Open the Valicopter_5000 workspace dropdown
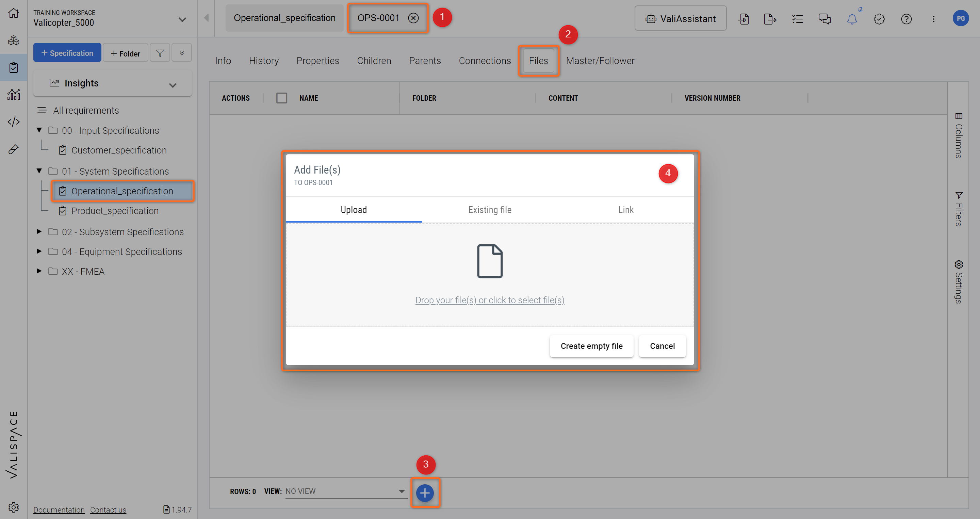 point(182,19)
